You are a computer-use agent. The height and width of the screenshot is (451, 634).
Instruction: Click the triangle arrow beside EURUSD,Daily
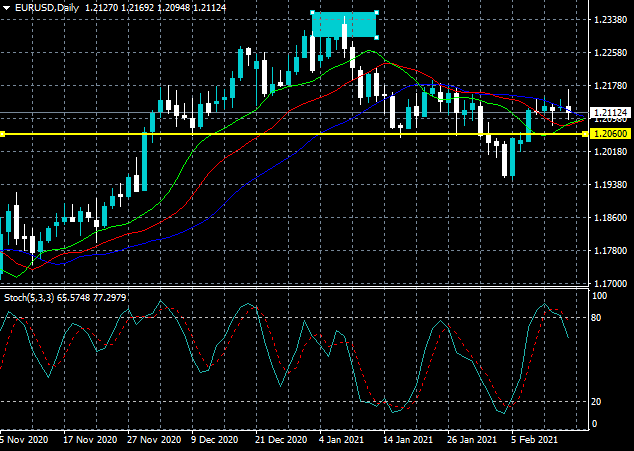[6, 8]
